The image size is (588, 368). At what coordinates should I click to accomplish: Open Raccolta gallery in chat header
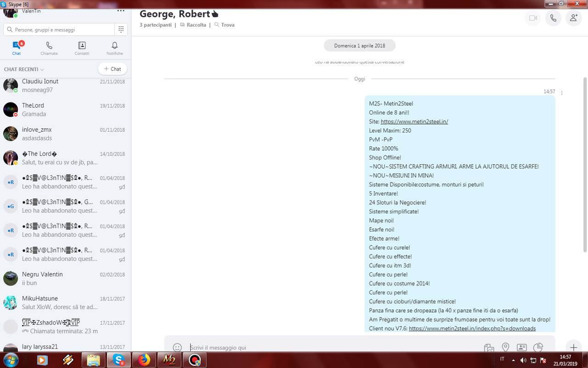pyautogui.click(x=193, y=25)
